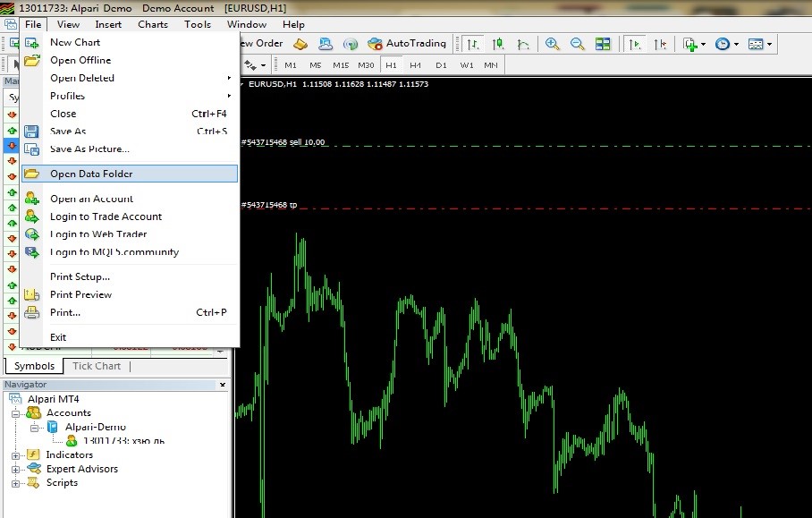Open Print Setup... dialog
Screen dimensions: 812x518
tap(130, 276)
